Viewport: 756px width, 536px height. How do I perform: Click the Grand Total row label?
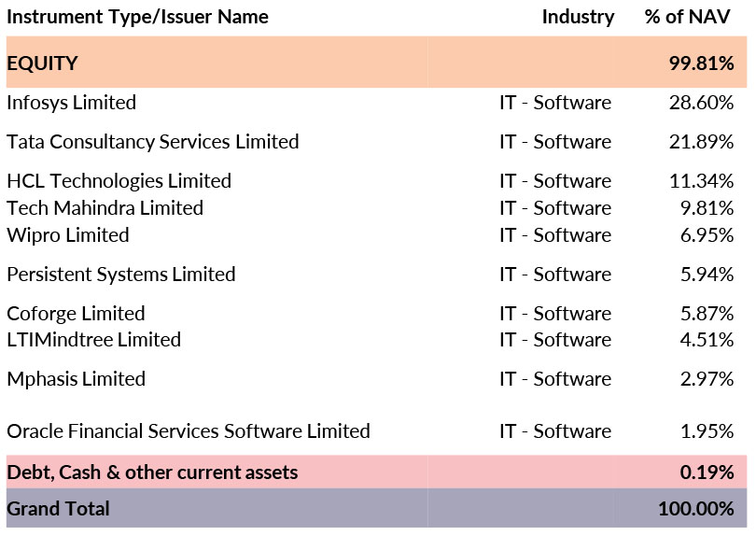point(58,509)
